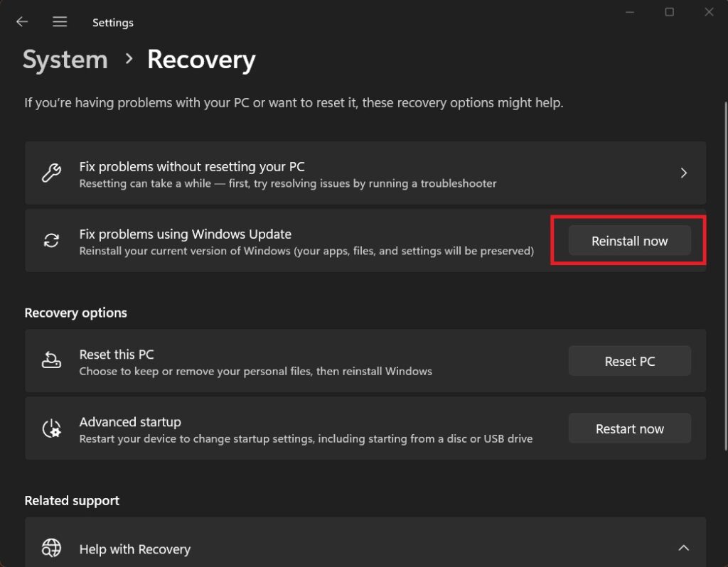Click the Restart now button
This screenshot has height=567, width=728.
629,428
